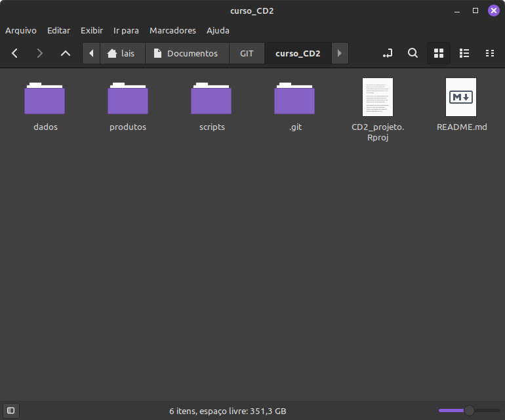
Task: Open the Arquivo menu
Action: [x=21, y=31]
